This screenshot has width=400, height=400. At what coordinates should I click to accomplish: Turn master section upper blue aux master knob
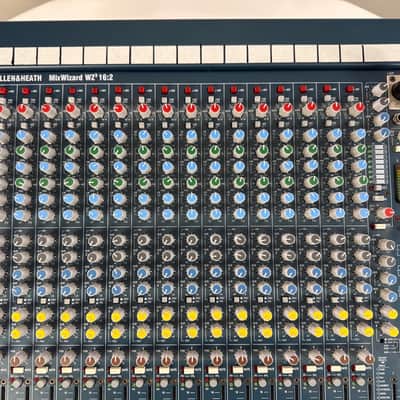click(x=388, y=279)
